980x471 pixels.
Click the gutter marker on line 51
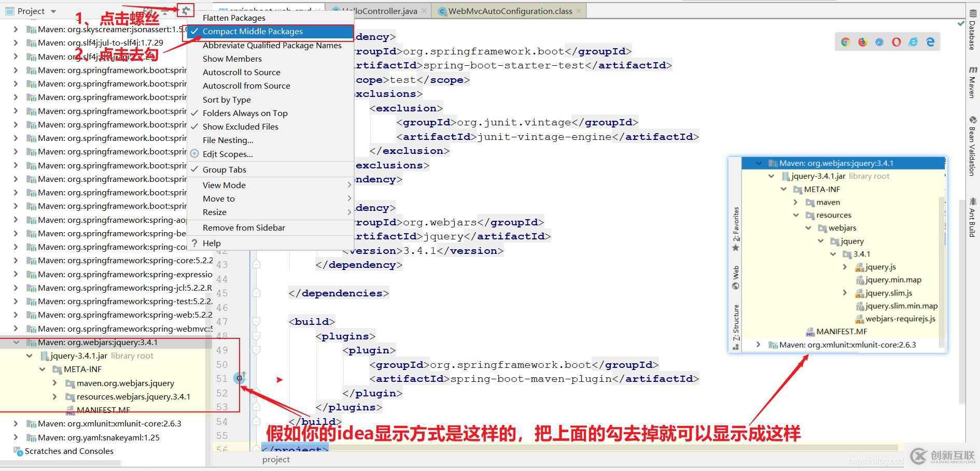tap(240, 378)
